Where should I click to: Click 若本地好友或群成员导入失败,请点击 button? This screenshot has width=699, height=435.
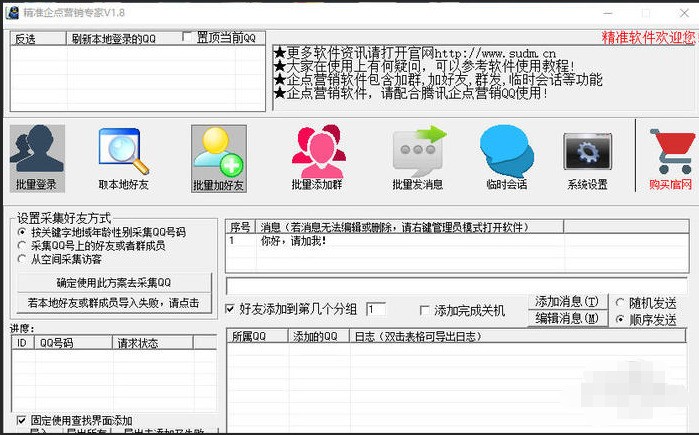[x=114, y=303]
